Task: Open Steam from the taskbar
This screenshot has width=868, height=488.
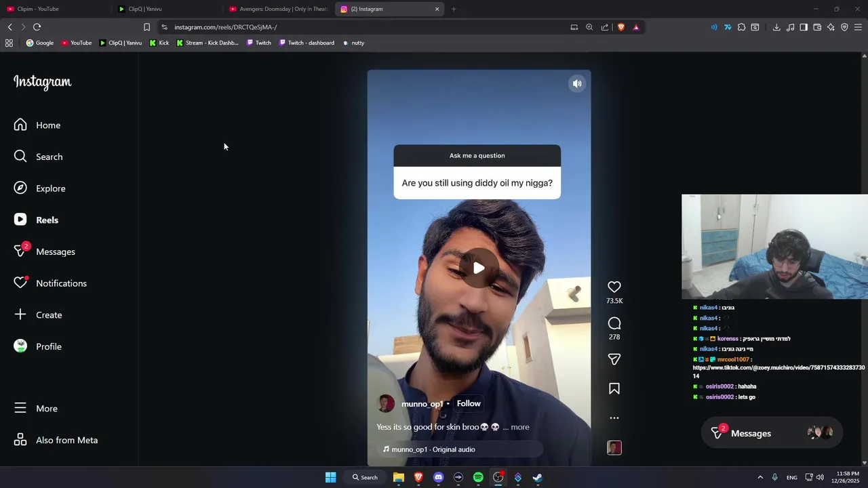Action: pos(538,477)
